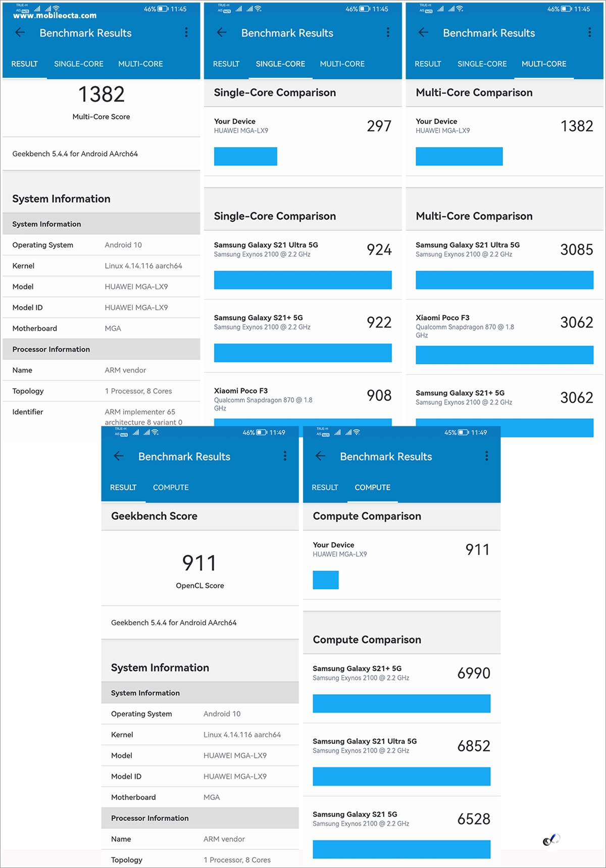Select MULTI-CORE tab on the Single-Core Comparison screen

342,64
